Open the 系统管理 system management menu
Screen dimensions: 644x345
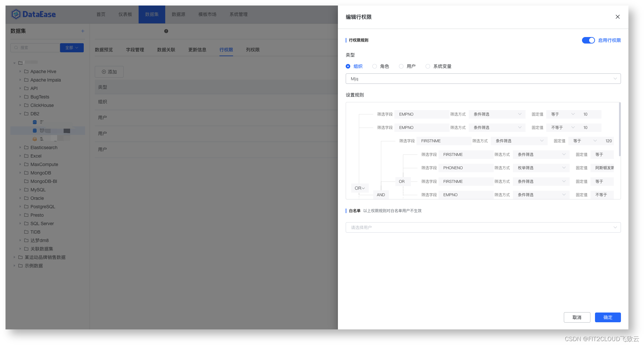(239, 14)
